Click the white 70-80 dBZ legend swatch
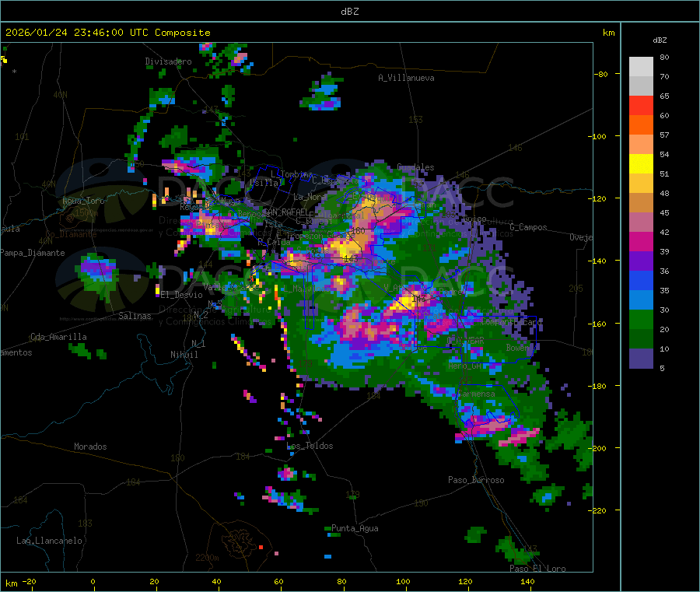 click(641, 67)
